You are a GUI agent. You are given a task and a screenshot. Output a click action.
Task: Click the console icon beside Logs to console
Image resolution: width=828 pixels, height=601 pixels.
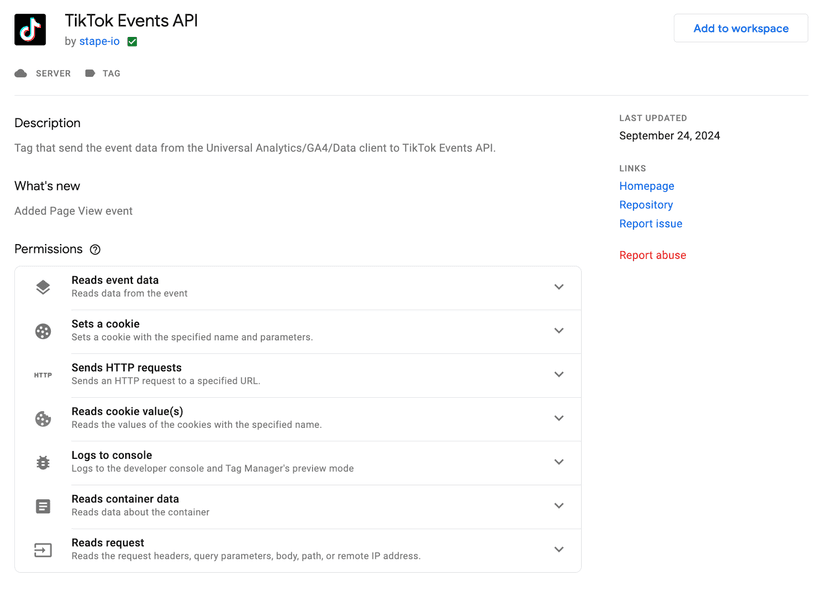click(42, 463)
